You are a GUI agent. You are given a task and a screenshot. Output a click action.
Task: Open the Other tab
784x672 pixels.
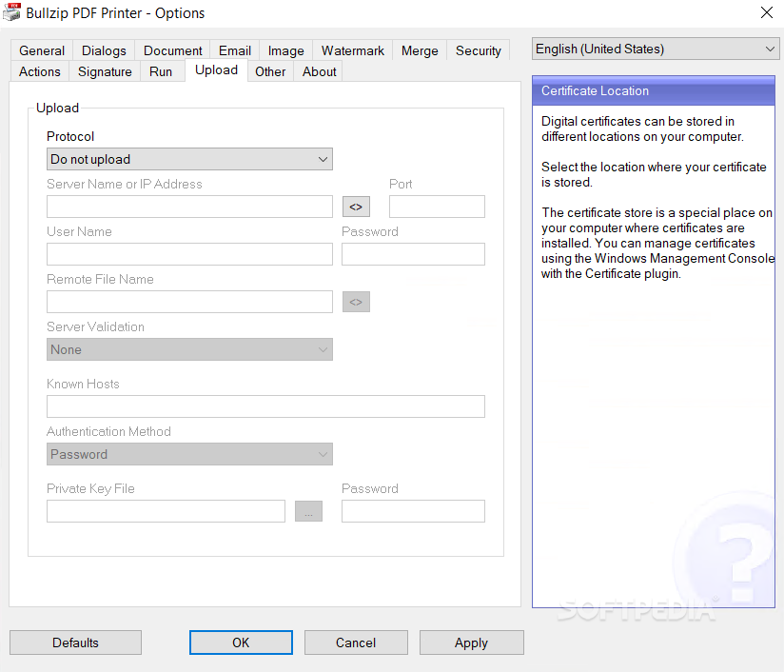point(270,71)
